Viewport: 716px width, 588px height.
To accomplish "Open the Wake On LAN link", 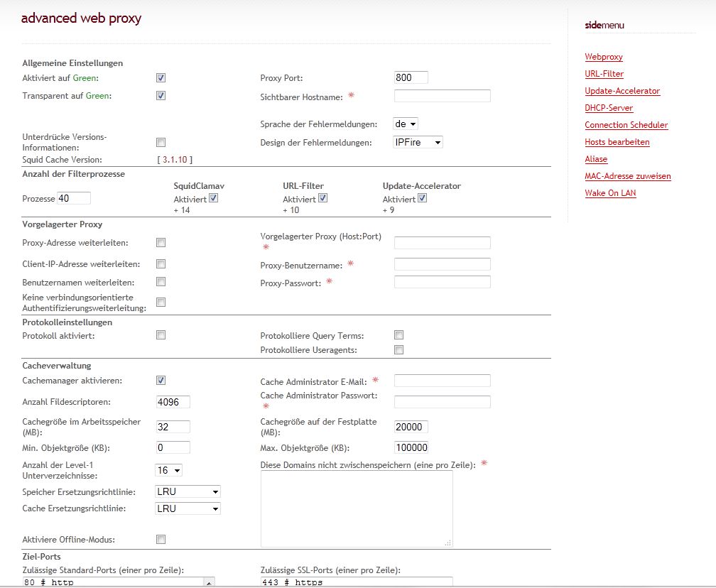I will [x=611, y=193].
